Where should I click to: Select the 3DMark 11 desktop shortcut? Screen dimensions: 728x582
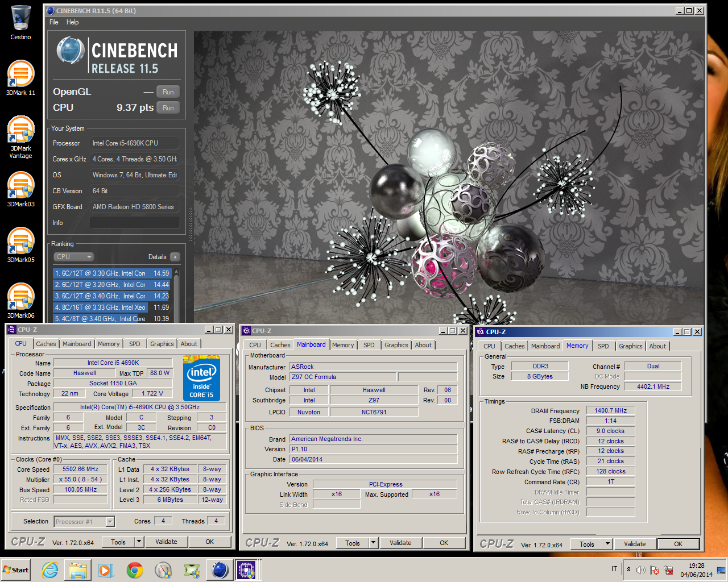tap(20, 78)
